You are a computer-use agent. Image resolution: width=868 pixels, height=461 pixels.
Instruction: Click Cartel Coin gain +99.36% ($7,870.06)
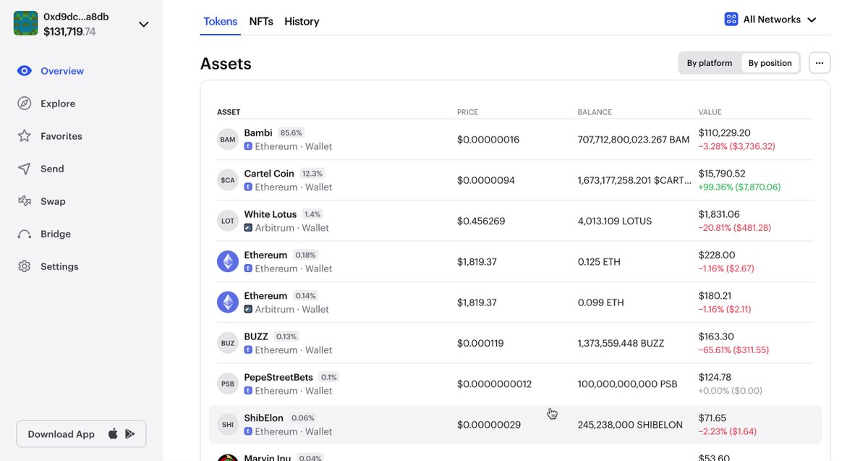739,187
